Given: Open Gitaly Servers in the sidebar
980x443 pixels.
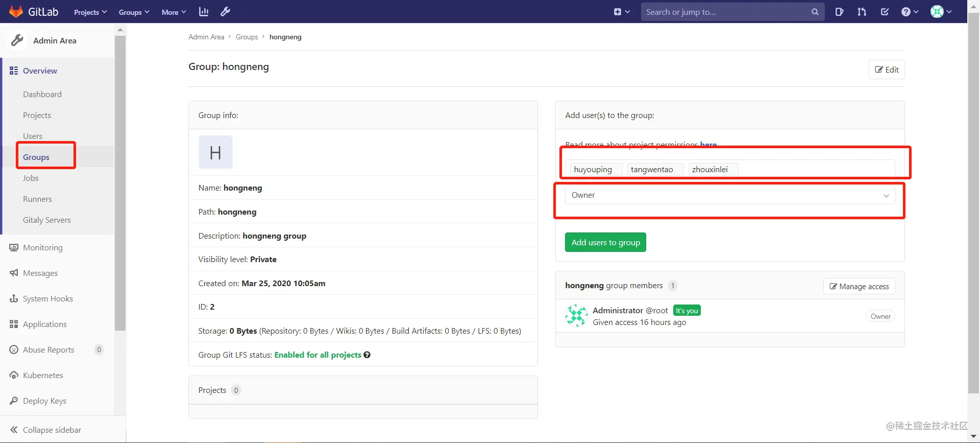Looking at the screenshot, I should [x=47, y=220].
